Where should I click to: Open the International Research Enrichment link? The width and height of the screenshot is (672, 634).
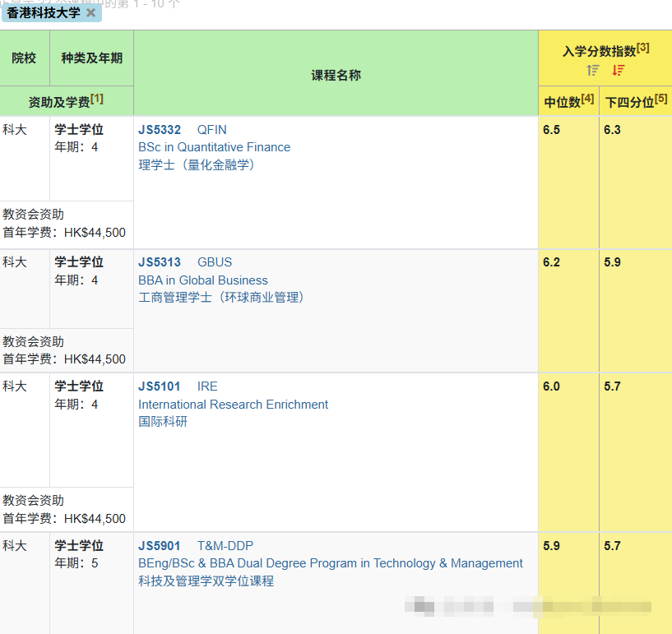tap(233, 405)
